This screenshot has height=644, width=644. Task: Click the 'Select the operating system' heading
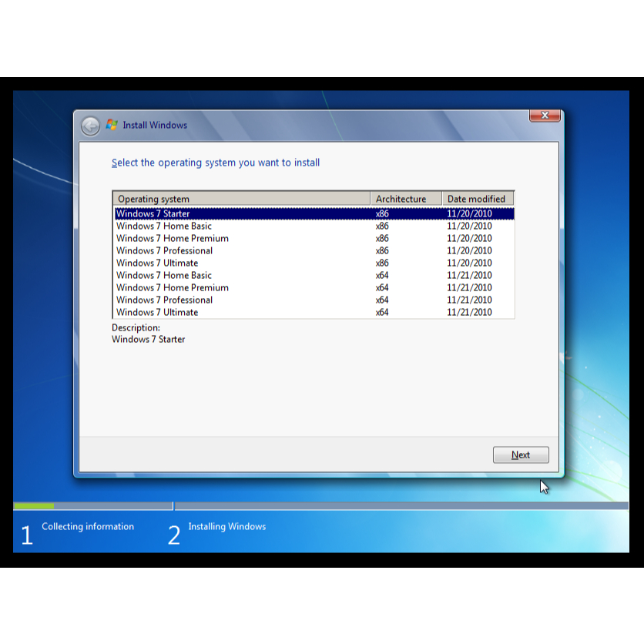215,163
